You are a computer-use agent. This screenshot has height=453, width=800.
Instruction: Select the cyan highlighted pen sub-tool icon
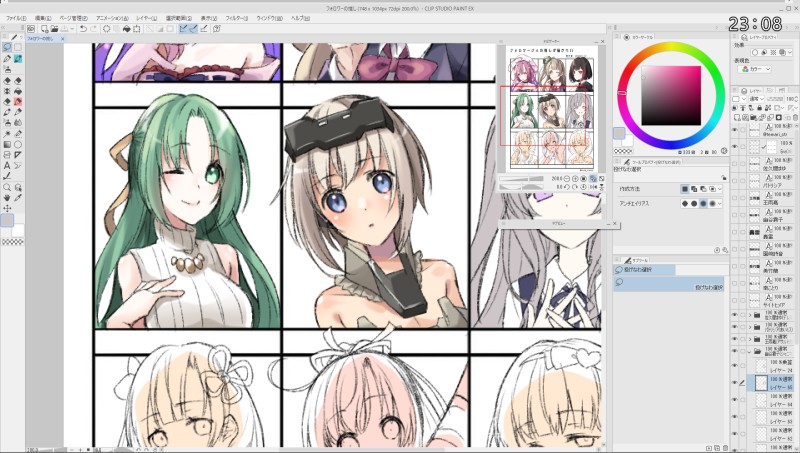pyautogui.click(x=18, y=59)
